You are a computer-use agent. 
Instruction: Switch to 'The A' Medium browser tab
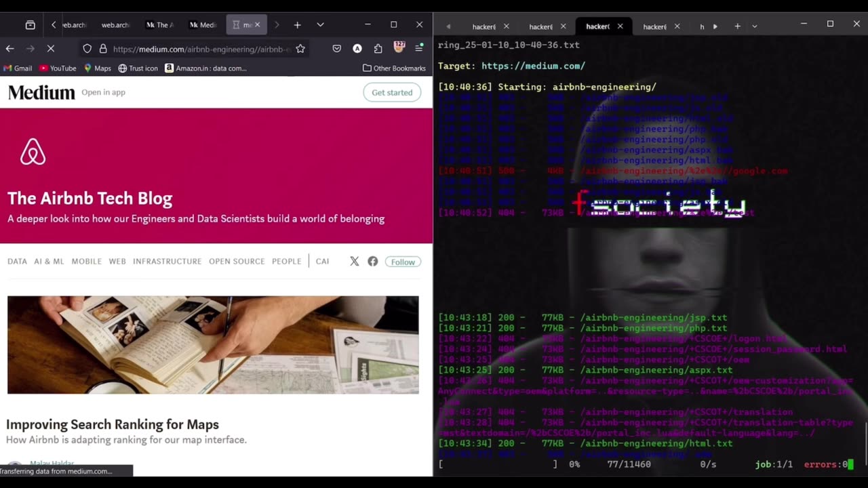(160, 25)
